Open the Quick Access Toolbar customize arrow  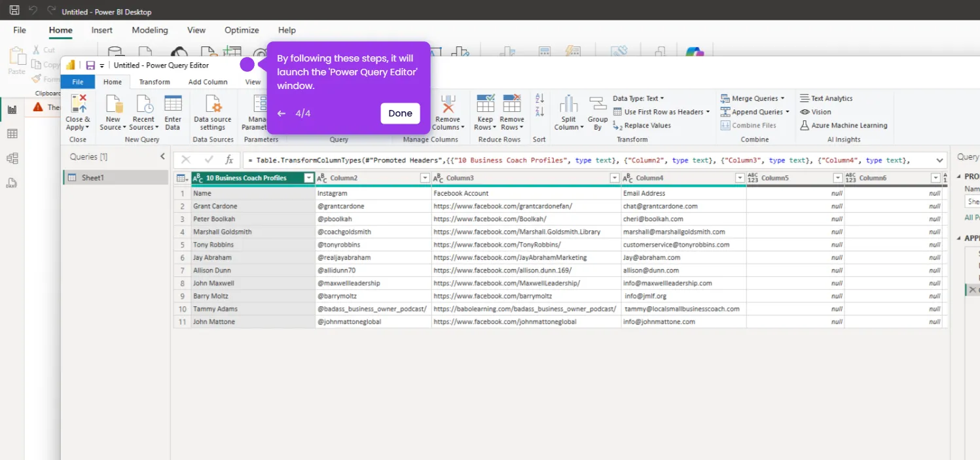tap(102, 66)
